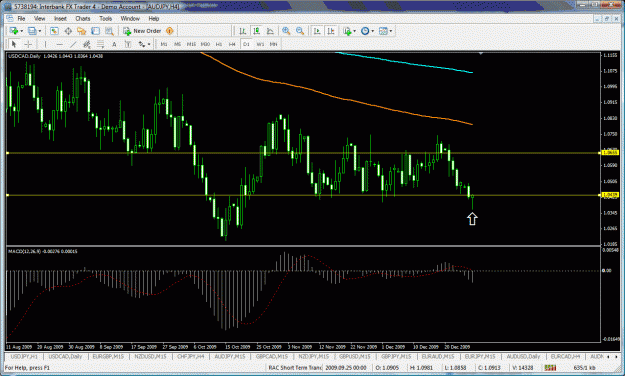Click the New Order button
Screen dimensions: 625x376
point(142,31)
